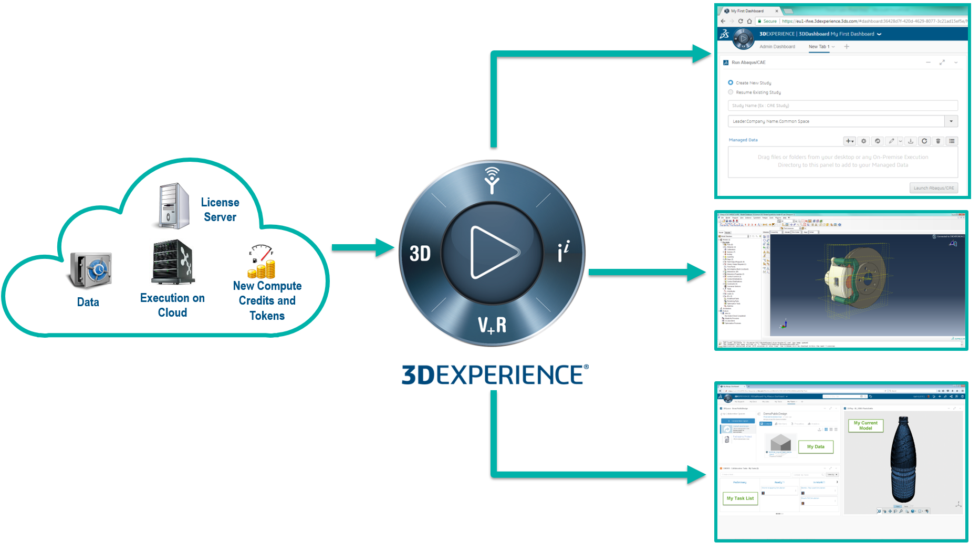Click the browser home icon above the dashboard
This screenshot has height=553, width=980.
(x=749, y=21)
